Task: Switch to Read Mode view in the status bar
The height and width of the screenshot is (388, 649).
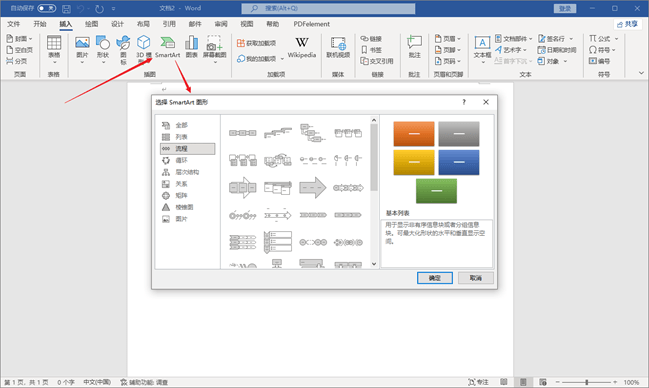Action: [504, 382]
